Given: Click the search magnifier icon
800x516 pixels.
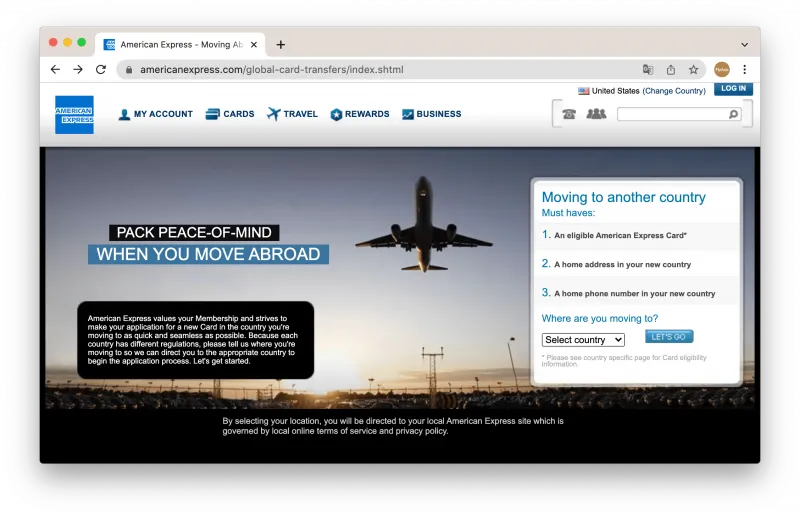Looking at the screenshot, I should pyautogui.click(x=733, y=114).
